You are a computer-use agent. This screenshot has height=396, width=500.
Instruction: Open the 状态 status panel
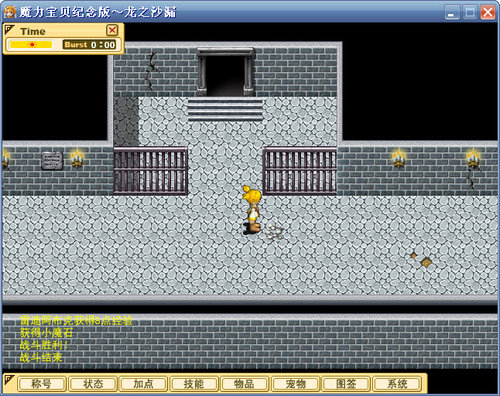tap(93, 384)
